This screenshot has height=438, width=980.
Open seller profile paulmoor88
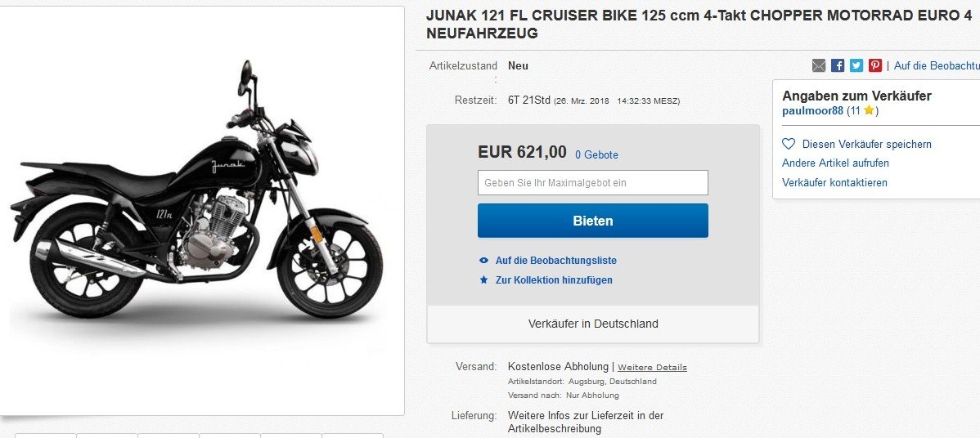click(x=812, y=111)
